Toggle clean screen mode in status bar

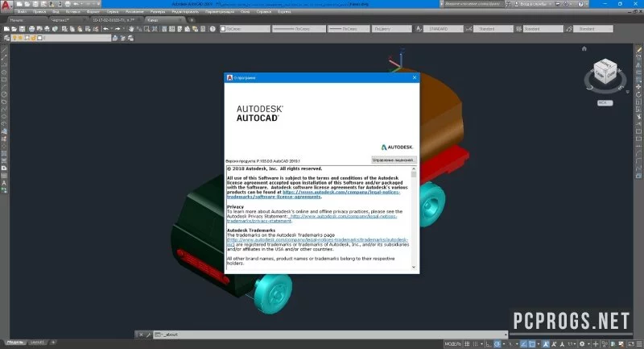coord(631,344)
